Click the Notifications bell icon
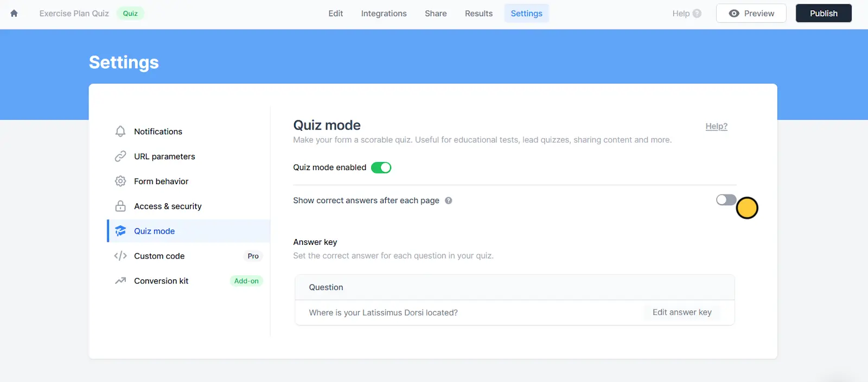The image size is (868, 382). coord(120,132)
